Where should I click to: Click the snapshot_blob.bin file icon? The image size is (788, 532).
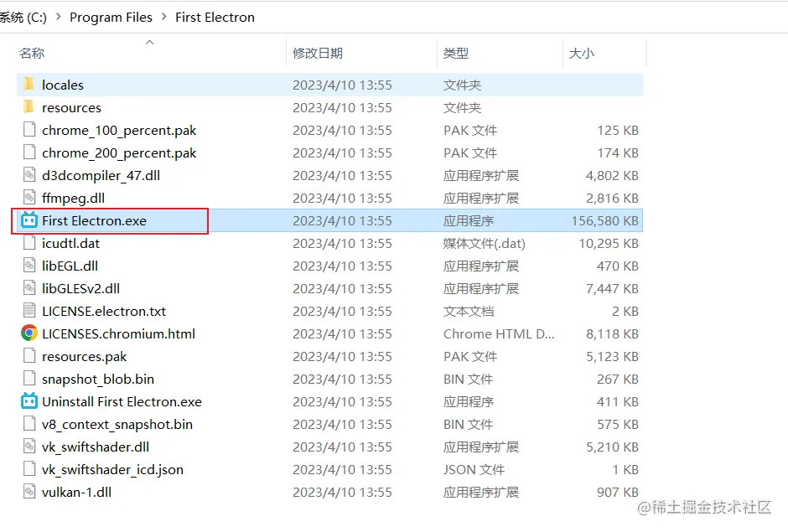pos(29,379)
